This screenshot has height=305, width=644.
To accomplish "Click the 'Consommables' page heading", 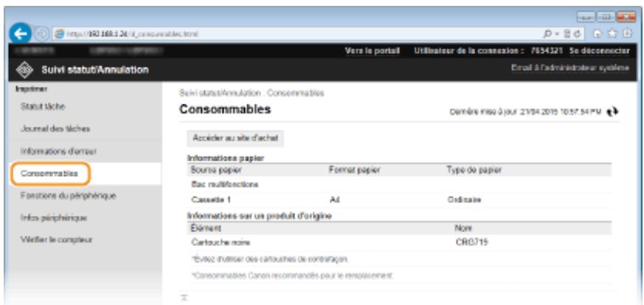I will pos(225,110).
